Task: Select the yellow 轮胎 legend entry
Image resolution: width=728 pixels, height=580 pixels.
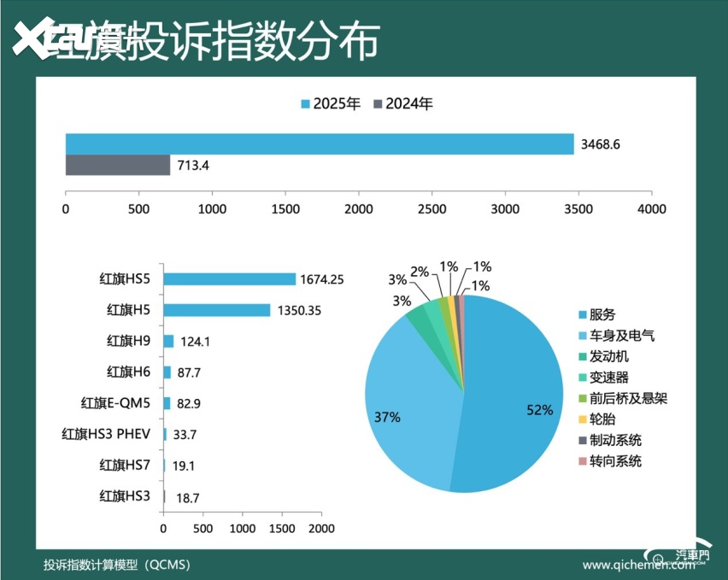Action: (602, 419)
